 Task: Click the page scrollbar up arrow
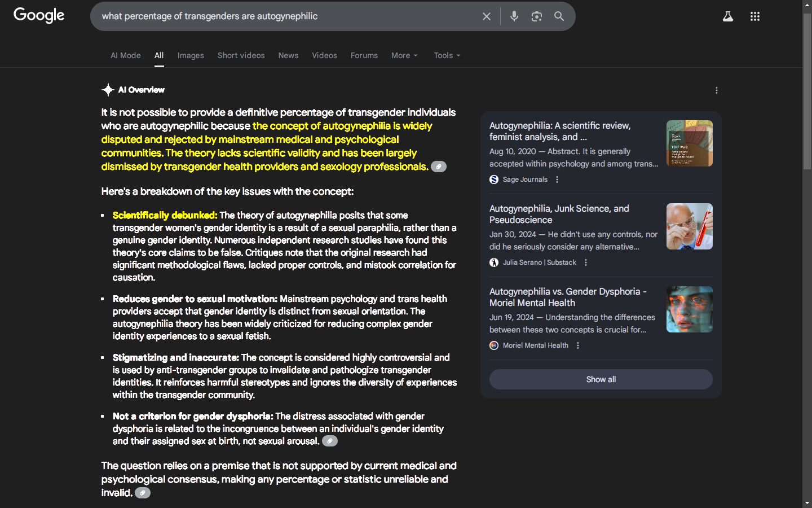click(807, 5)
